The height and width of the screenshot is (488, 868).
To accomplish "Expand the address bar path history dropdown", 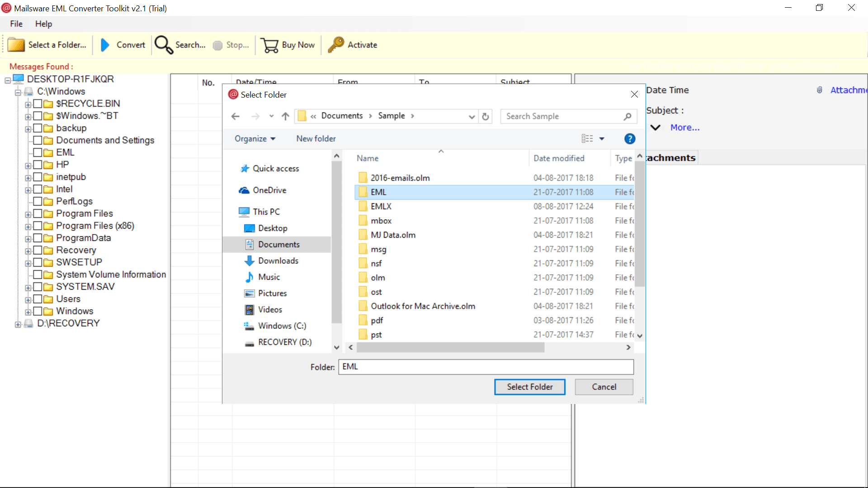I will pyautogui.click(x=472, y=116).
